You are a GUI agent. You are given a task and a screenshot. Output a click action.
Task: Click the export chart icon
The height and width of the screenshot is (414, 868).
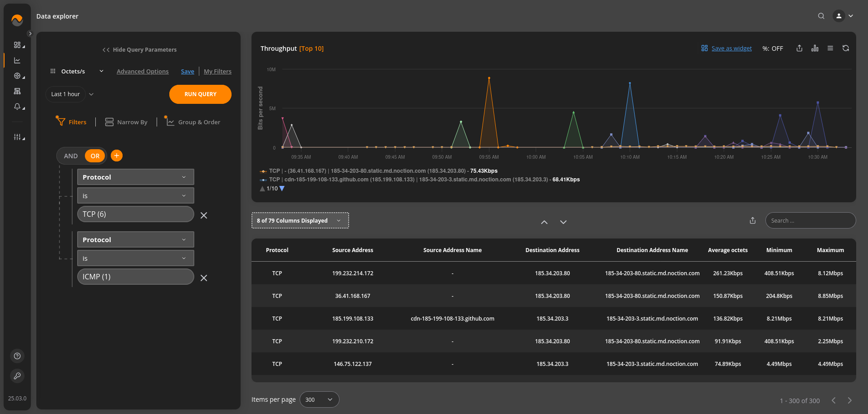(799, 49)
